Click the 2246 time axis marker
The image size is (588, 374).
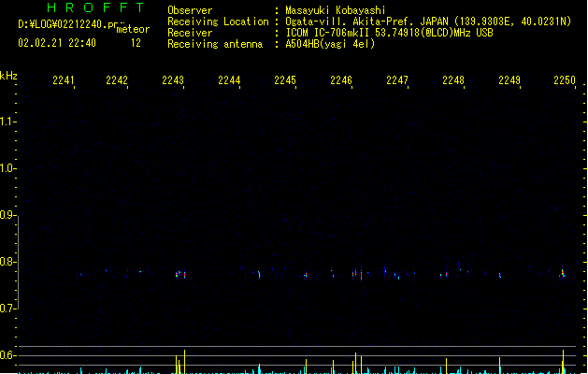341,79
